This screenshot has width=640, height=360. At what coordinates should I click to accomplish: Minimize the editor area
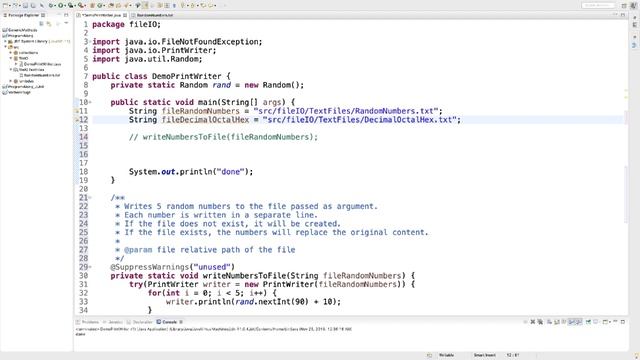615,15
